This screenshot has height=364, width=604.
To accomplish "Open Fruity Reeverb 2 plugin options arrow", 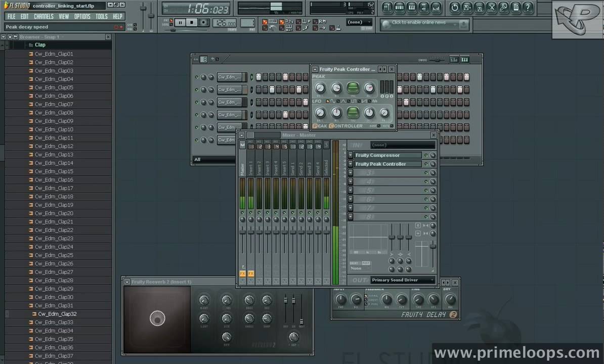I will click(127, 282).
